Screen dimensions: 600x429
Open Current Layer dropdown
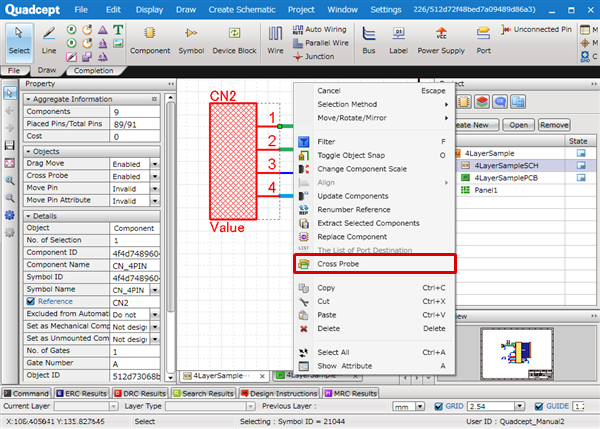113,406
